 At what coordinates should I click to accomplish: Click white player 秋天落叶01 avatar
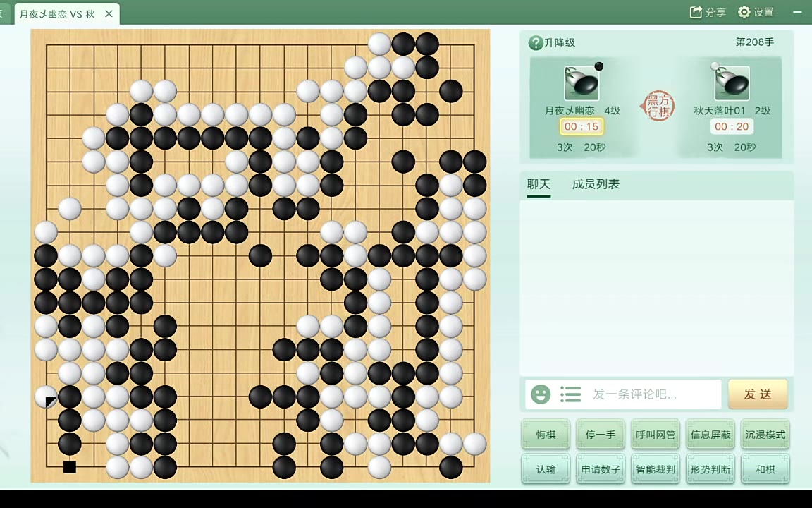(732, 83)
